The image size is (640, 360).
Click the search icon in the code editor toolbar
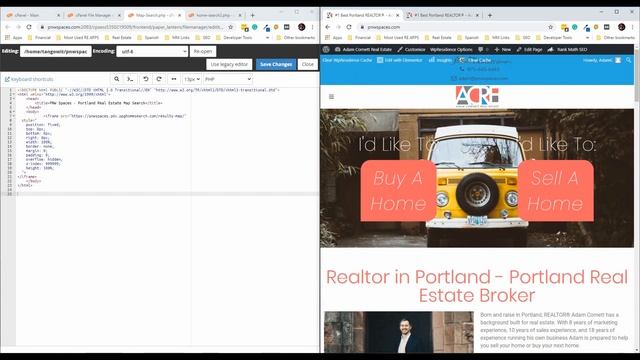117,79
